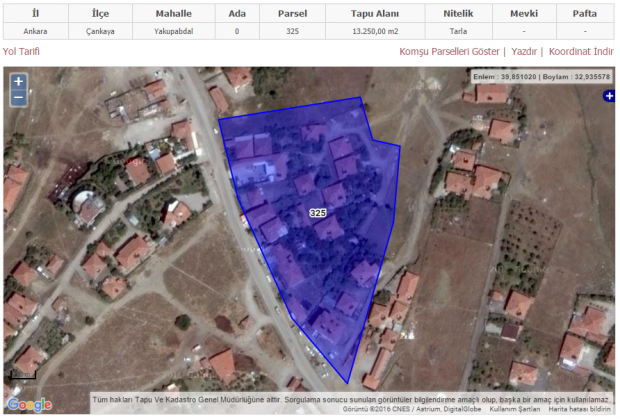
Task: Select the Çankaya cell in table
Action: [100, 31]
